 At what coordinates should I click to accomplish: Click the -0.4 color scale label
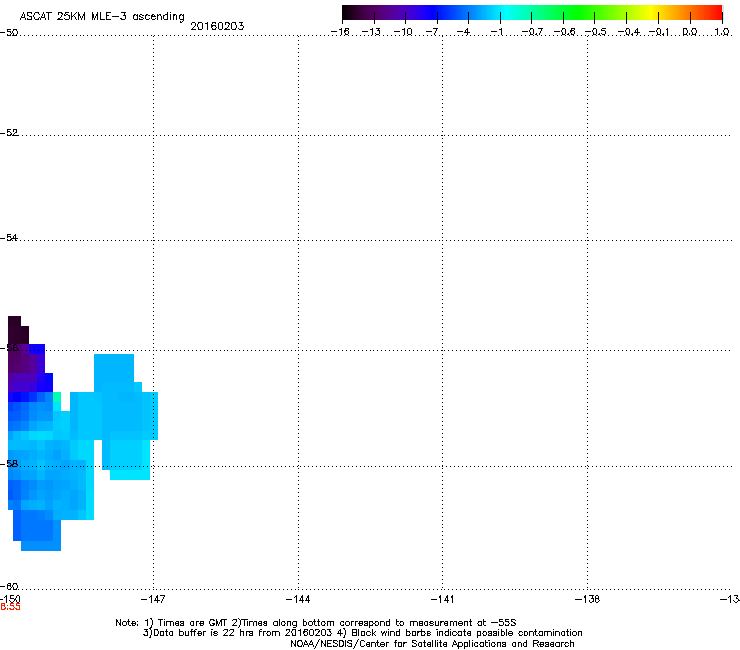point(629,32)
